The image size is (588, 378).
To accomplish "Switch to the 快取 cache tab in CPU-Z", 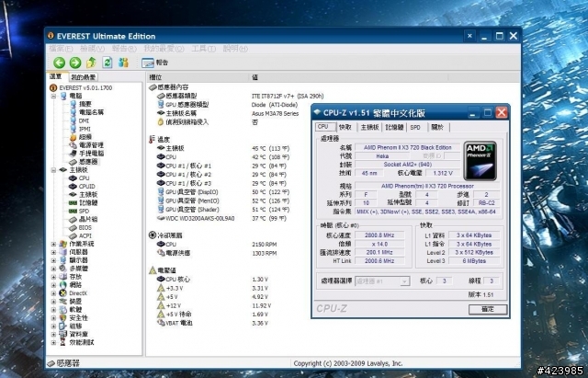I will pyautogui.click(x=345, y=127).
